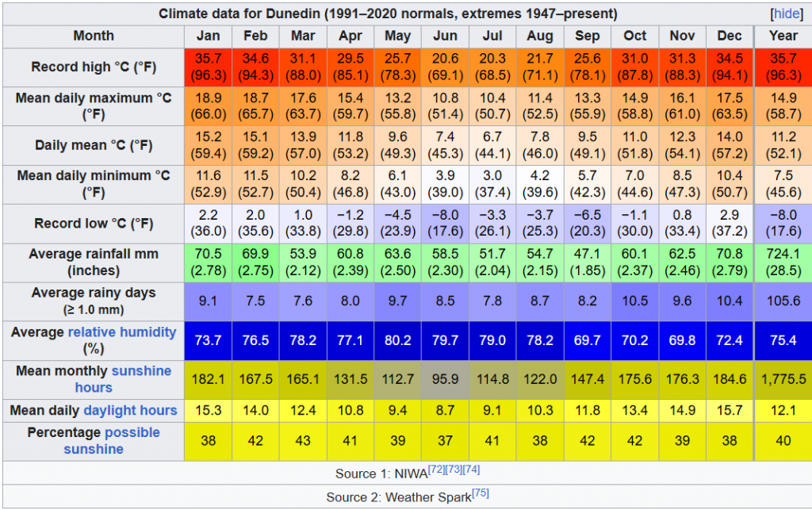Click the 'Mean daily maximum' row label
812x510 pixels.
94,106
